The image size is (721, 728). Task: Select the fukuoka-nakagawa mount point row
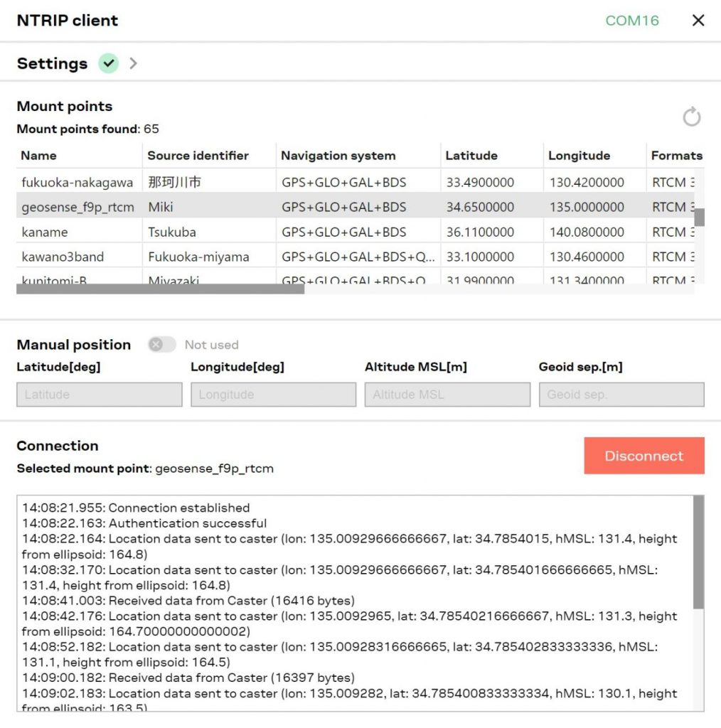[x=77, y=182]
